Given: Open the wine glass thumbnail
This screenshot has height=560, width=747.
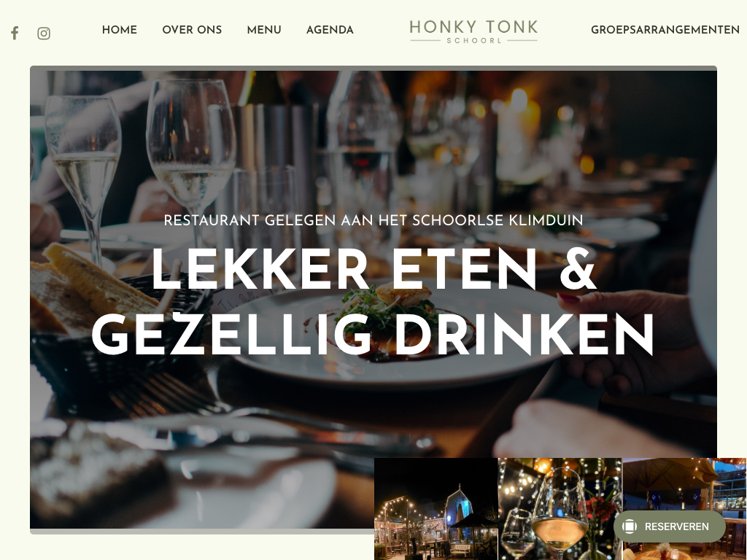Looking at the screenshot, I should [x=560, y=508].
